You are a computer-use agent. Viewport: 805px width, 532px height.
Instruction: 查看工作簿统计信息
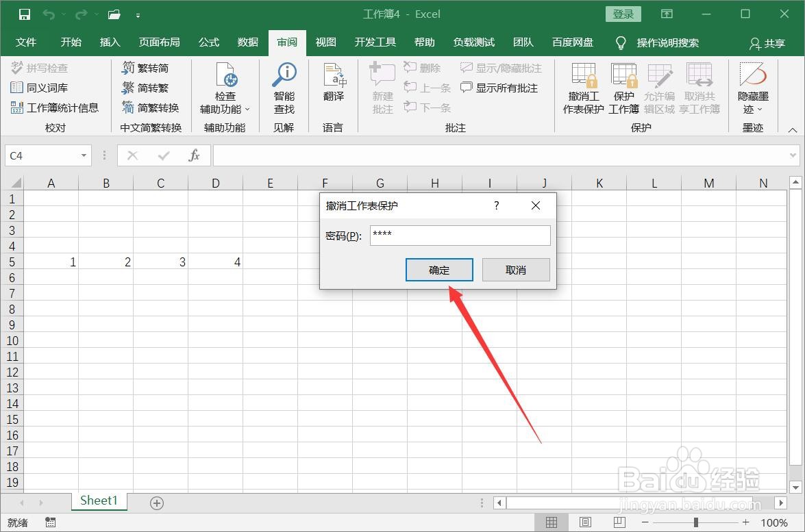coord(56,107)
